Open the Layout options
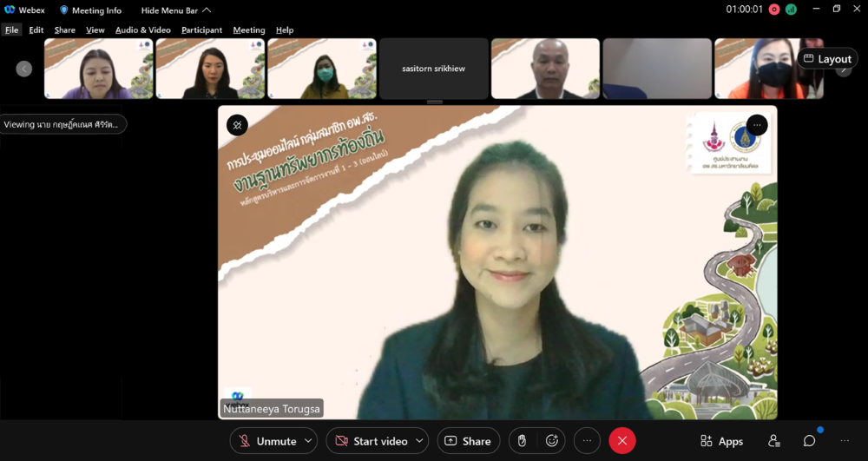 pyautogui.click(x=827, y=59)
